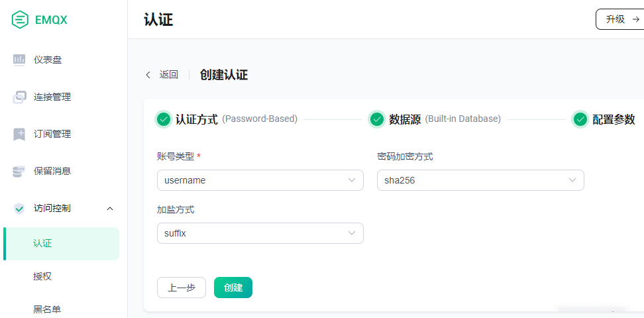The height and width of the screenshot is (318, 644).
Task: Click the 认证 page title
Action: 158,19
